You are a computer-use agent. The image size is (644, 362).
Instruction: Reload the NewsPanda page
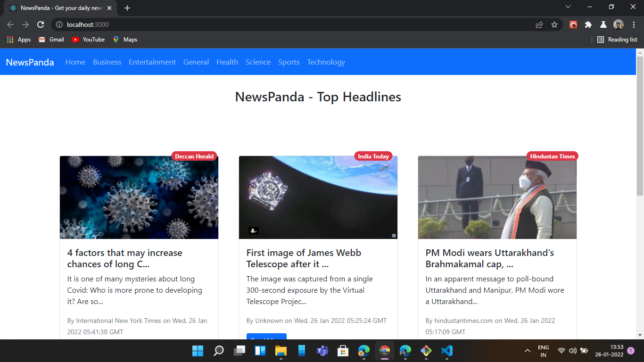40,24
